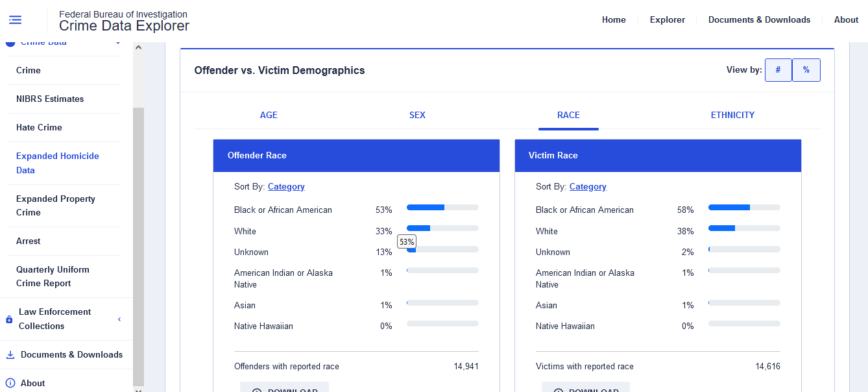Screen dimensions: 868x392
Task: Go to Hate Crime in sidebar
Action: tap(39, 128)
